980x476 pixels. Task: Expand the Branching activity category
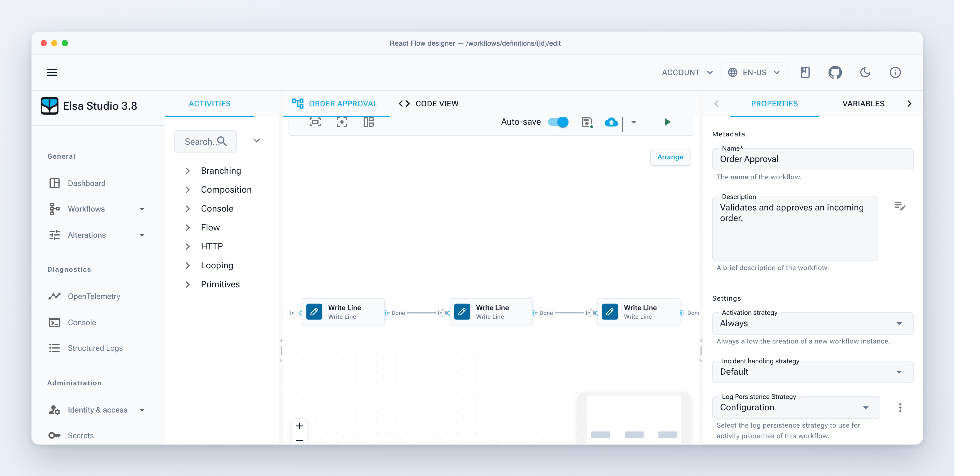coord(188,170)
